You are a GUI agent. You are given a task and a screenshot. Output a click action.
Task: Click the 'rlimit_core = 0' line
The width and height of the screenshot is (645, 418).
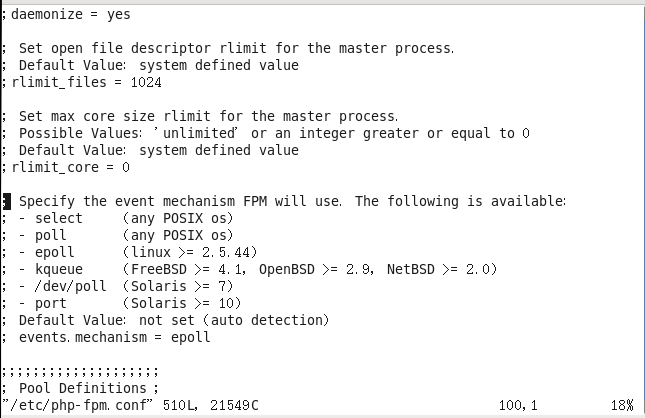point(66,167)
